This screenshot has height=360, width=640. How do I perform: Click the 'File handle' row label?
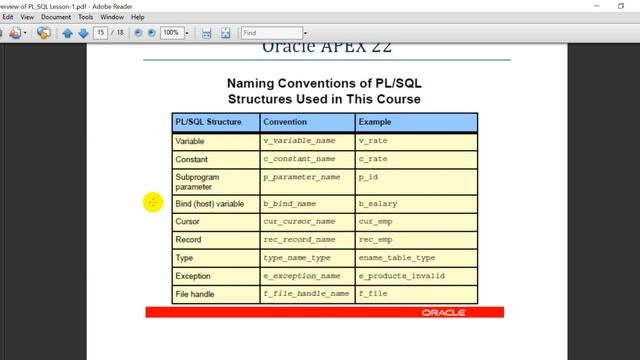click(195, 294)
